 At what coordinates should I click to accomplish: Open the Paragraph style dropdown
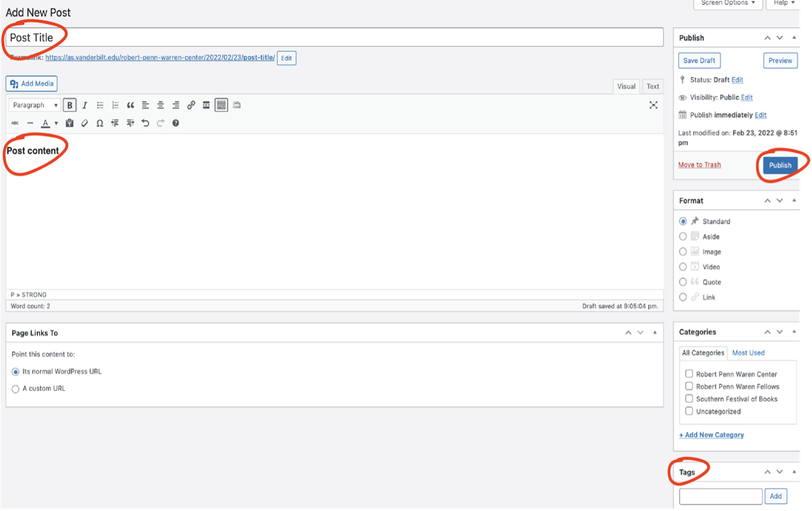[x=34, y=105]
